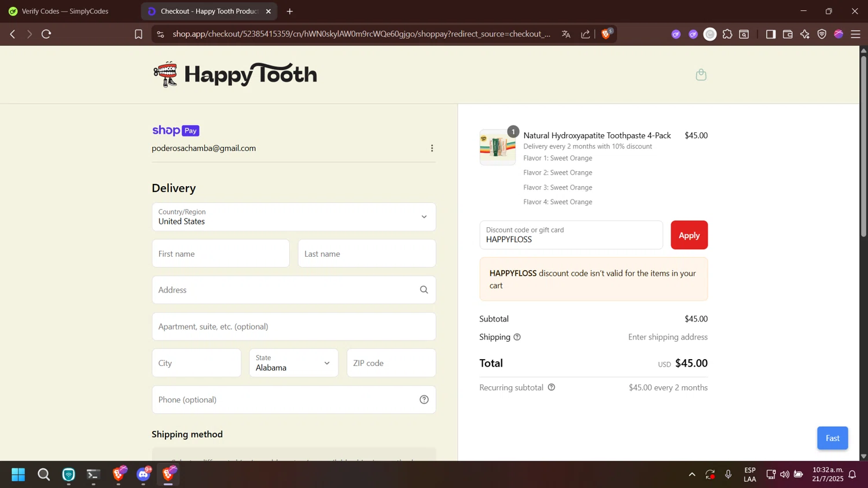Image resolution: width=868 pixels, height=488 pixels.
Task: Open the volume control in tray
Action: (x=785, y=475)
